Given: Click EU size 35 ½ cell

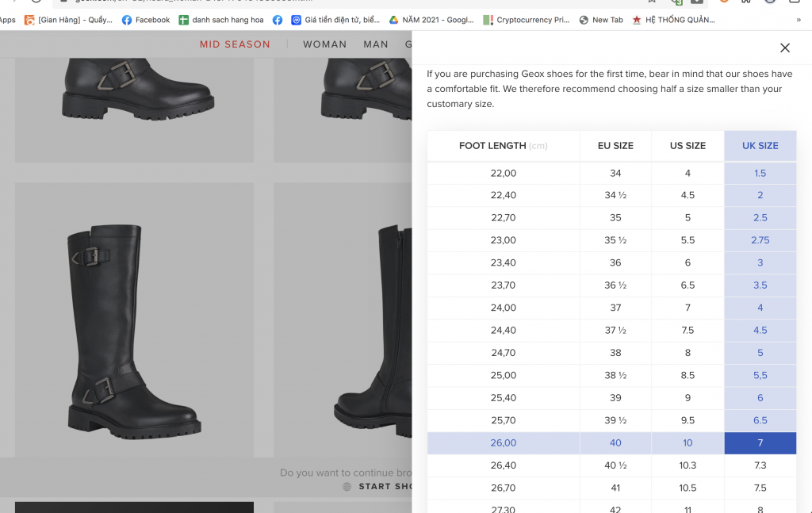Looking at the screenshot, I should coord(615,240).
